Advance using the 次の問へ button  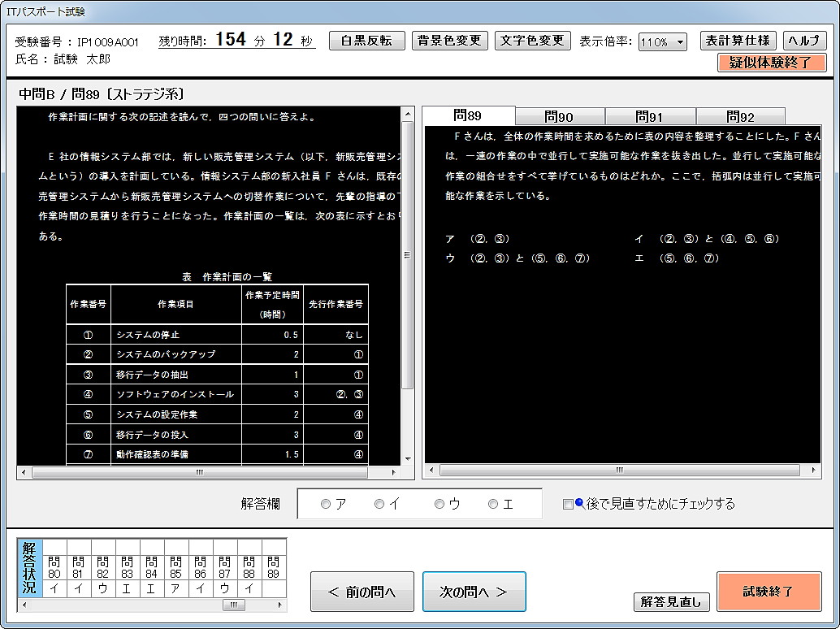[x=474, y=591]
